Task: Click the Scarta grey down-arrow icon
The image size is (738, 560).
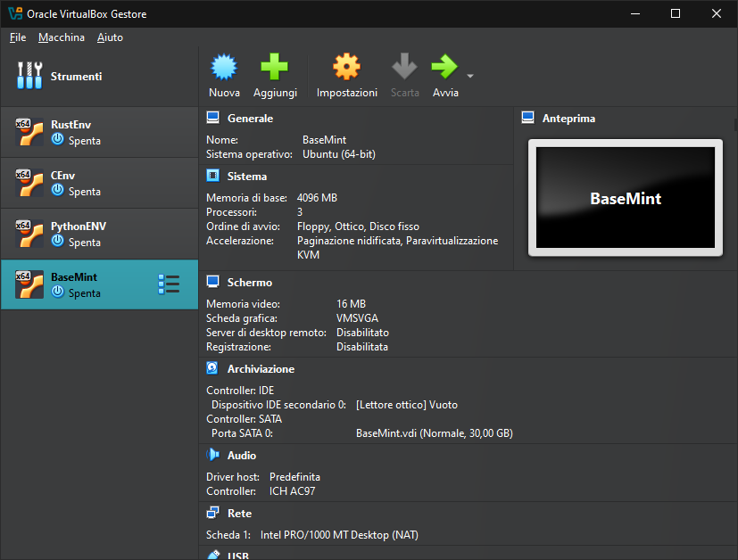Action: [x=404, y=67]
